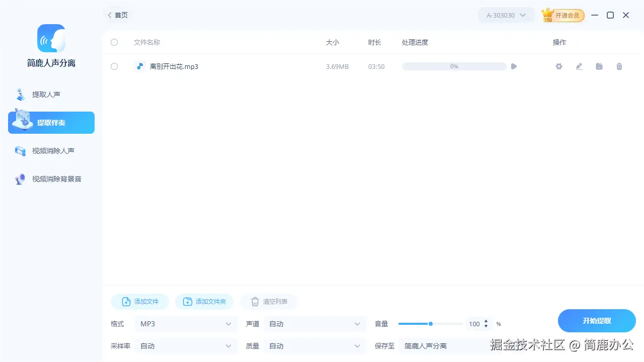This screenshot has width=644, height=362.
Task: Open the 格式 MP3 dropdown
Action: point(186,324)
